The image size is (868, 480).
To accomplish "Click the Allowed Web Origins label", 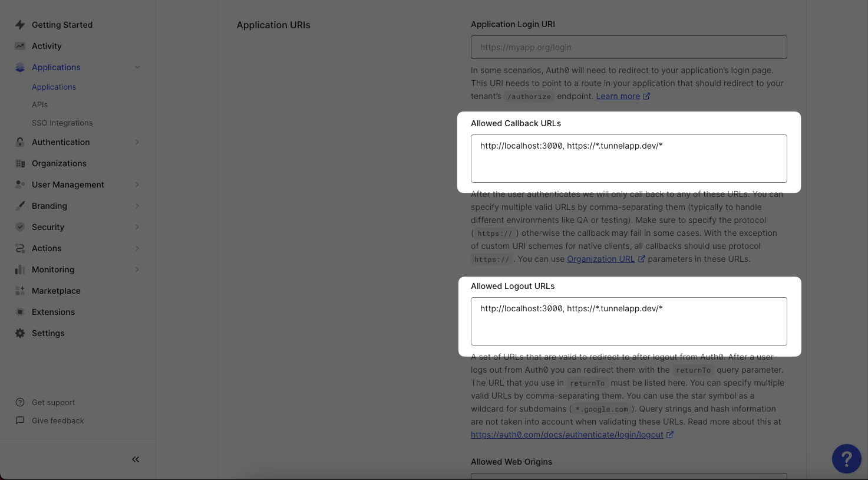I will pos(511,462).
